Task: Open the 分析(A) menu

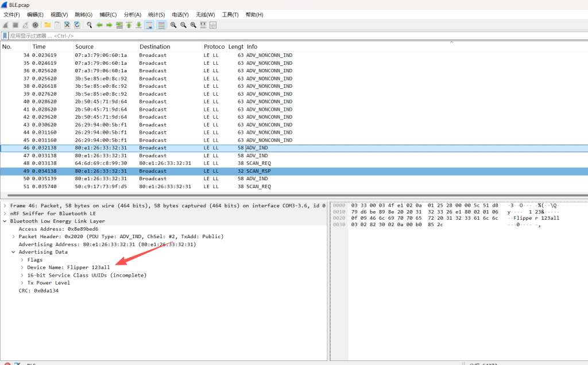Action: coord(133,14)
